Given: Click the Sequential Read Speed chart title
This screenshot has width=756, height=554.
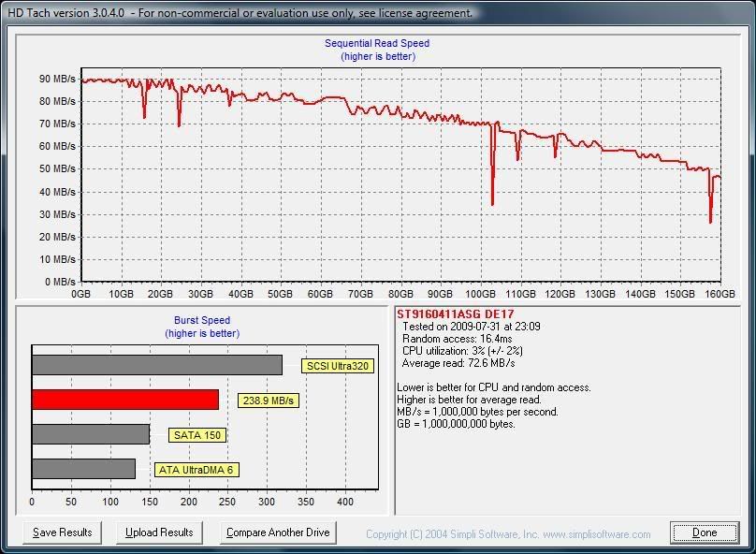Looking at the screenshot, I should (x=377, y=43).
